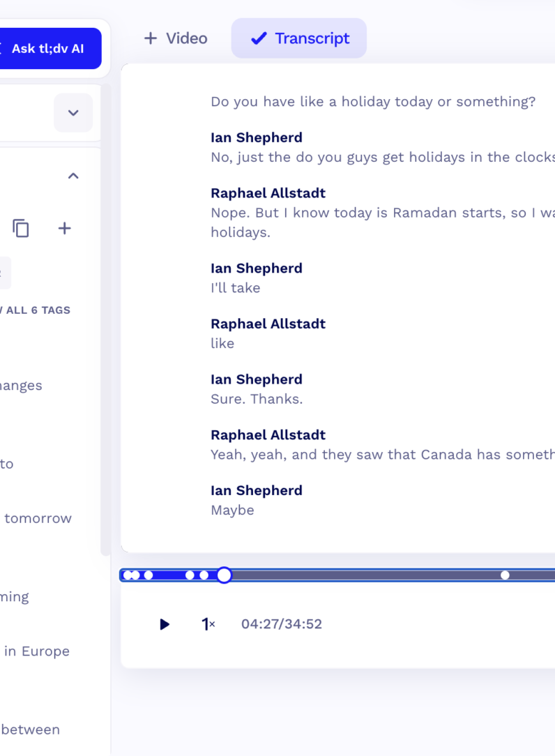
Task: Select the Transcript tab
Action: coord(299,38)
